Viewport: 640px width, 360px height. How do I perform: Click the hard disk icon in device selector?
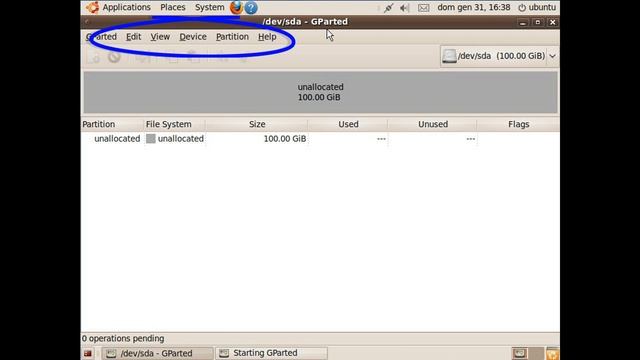click(449, 56)
